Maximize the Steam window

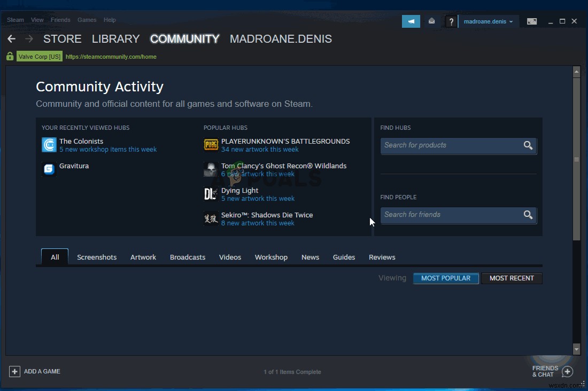562,21
